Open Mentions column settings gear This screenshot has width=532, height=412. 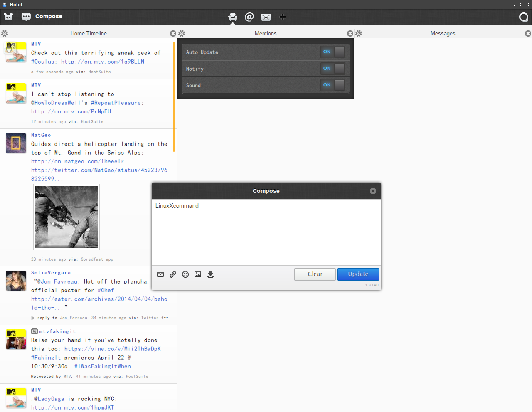[x=182, y=33]
